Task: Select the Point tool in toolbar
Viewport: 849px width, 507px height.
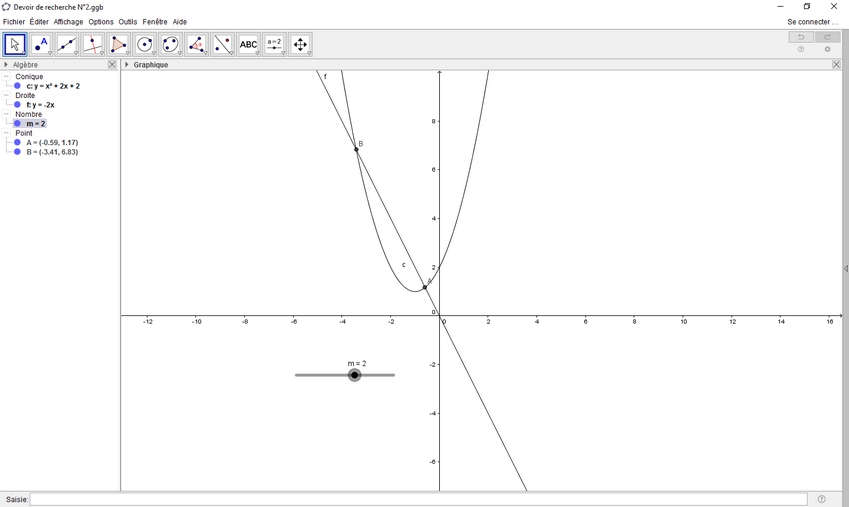Action: (41, 44)
